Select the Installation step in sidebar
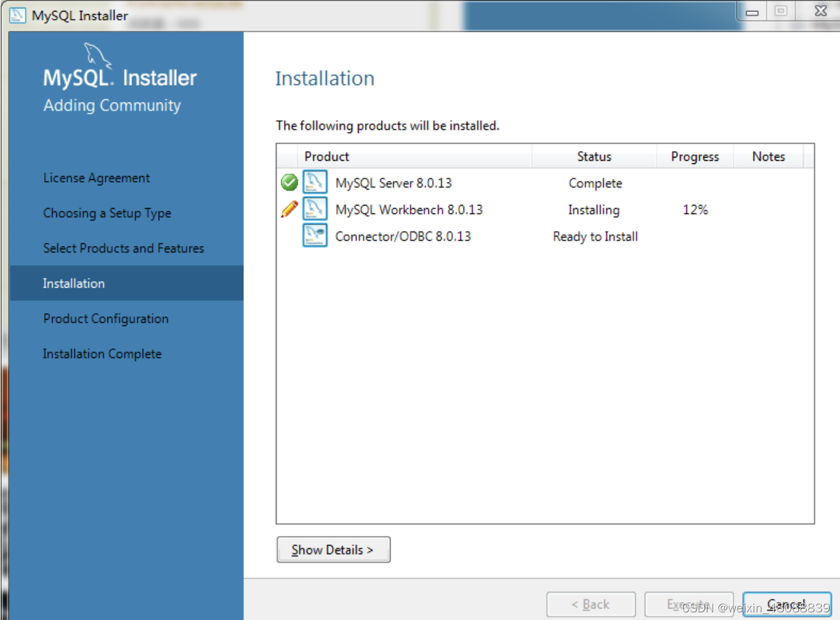This screenshot has width=840, height=620. (x=127, y=283)
